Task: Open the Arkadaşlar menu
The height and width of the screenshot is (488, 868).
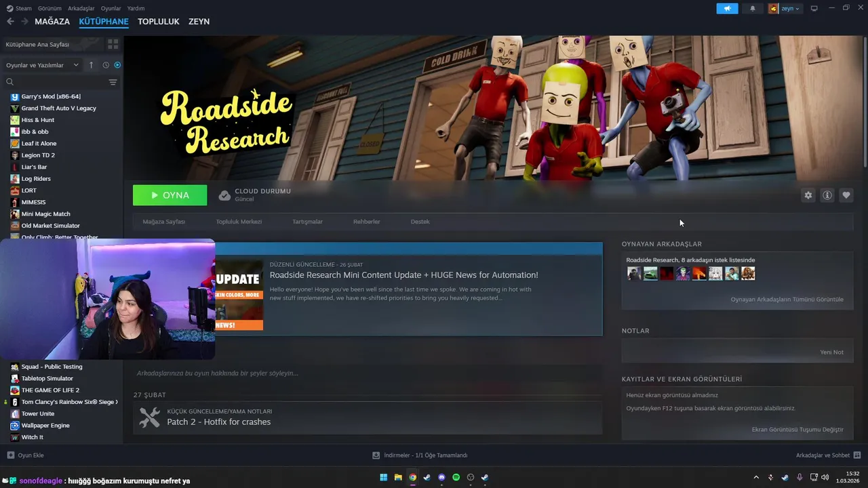Action: point(81,8)
